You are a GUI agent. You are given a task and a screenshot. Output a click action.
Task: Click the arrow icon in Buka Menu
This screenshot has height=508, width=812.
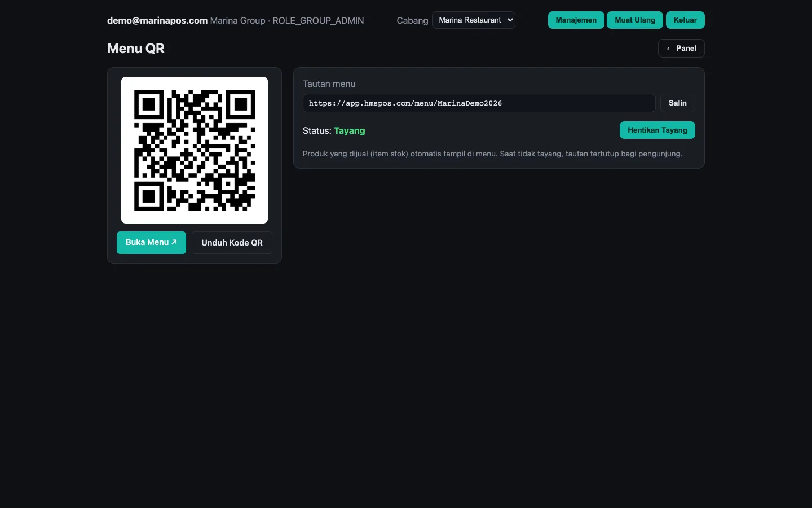coord(174,242)
